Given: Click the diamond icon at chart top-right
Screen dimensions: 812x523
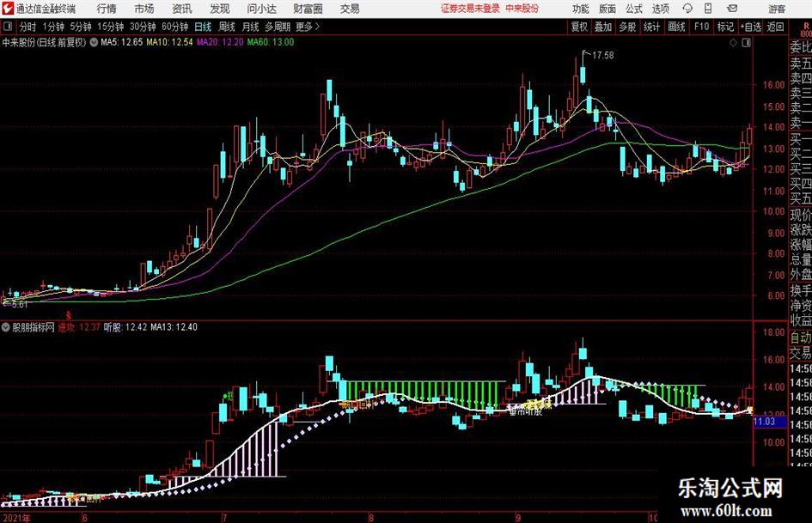Looking at the screenshot, I should pyautogui.click(x=733, y=42).
